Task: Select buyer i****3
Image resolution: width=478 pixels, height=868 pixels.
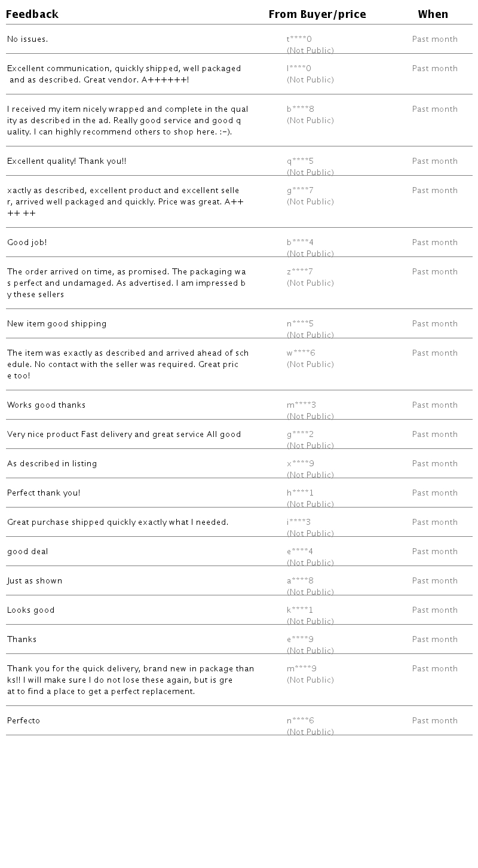Action: 299,522
